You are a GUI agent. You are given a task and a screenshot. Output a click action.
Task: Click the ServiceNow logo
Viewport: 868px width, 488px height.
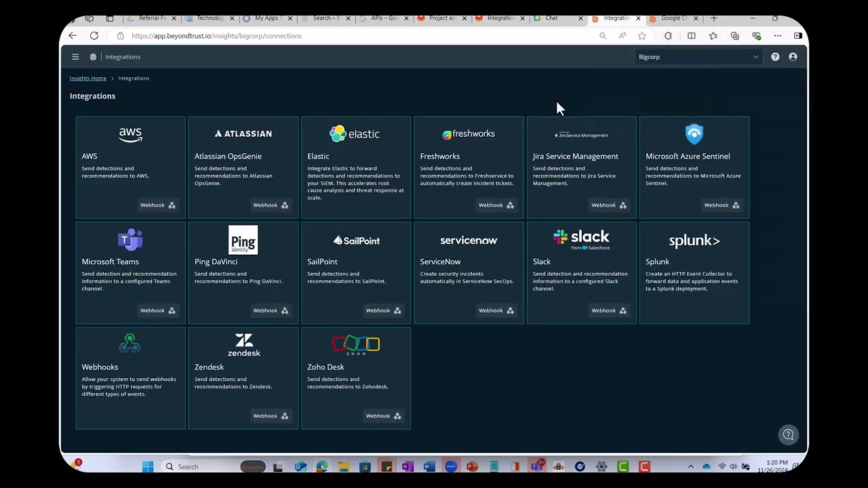[469, 240]
